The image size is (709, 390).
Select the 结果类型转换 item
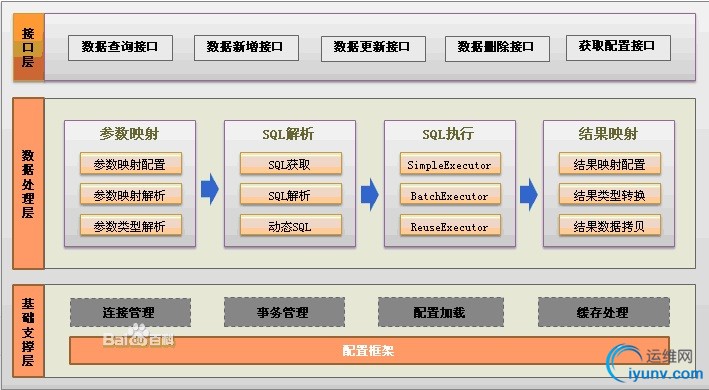(610, 194)
